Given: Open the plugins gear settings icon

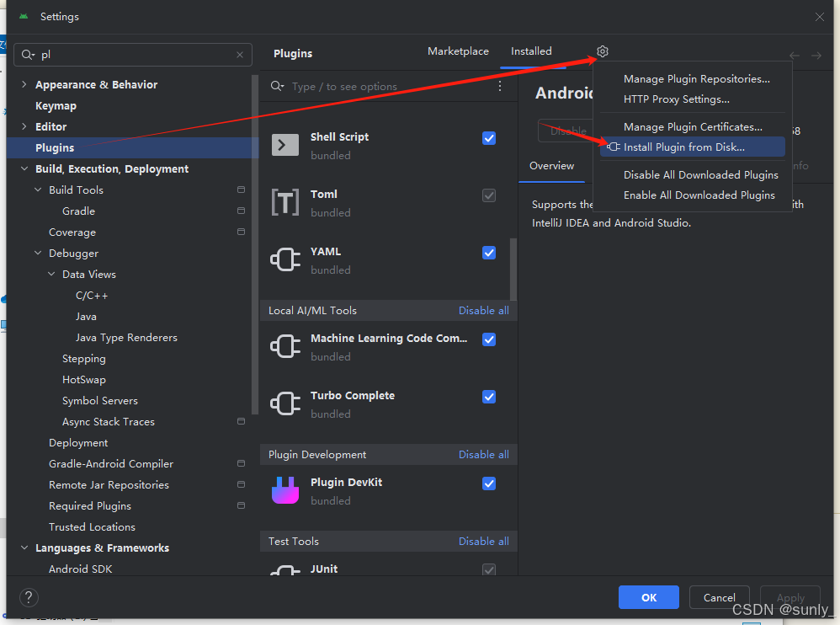Looking at the screenshot, I should coord(602,51).
